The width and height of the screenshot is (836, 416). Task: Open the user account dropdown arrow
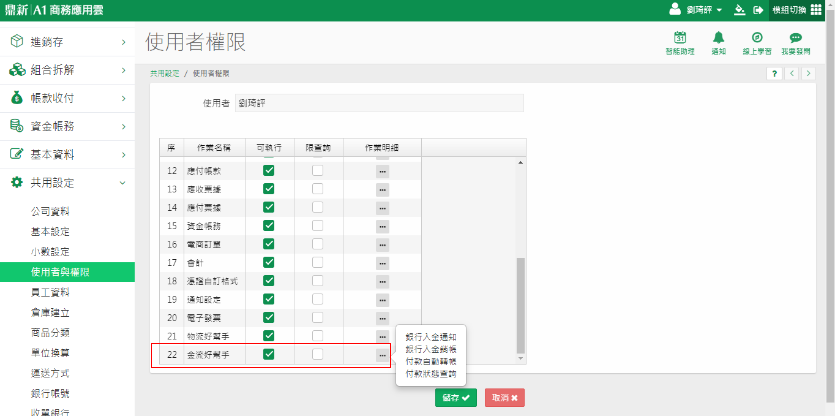(x=719, y=10)
